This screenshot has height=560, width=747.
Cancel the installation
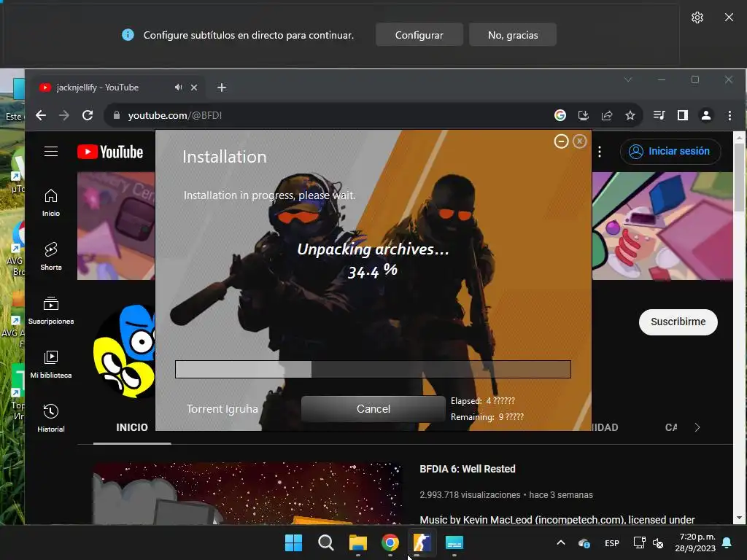pyautogui.click(x=373, y=409)
